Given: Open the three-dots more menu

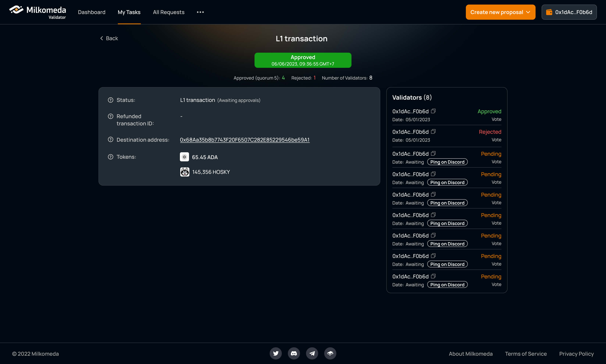Looking at the screenshot, I should pos(200,12).
